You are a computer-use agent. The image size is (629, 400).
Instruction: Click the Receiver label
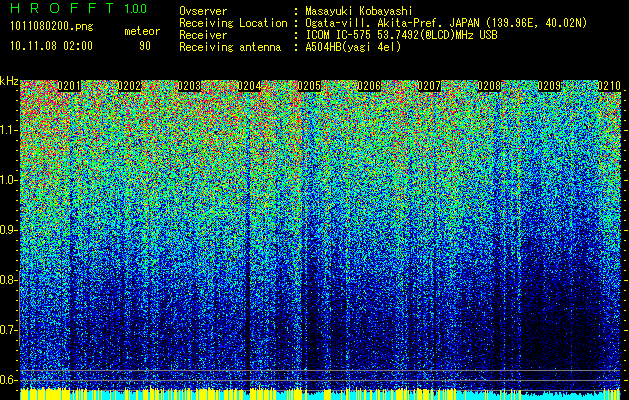203,35
